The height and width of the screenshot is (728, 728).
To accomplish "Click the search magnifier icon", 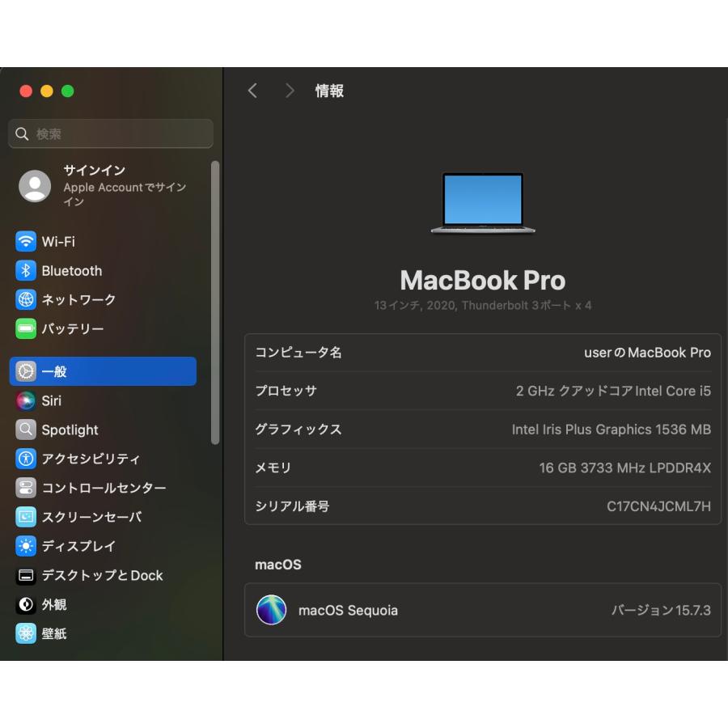I will (22, 134).
